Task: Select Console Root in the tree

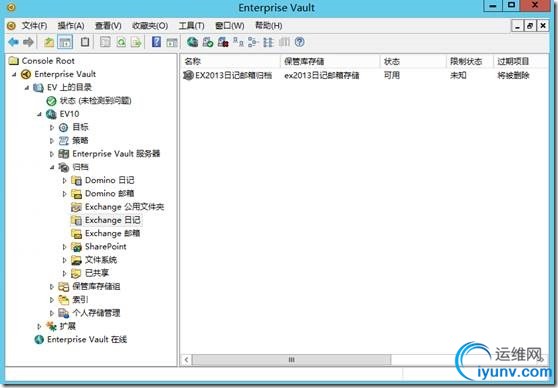Action: click(48, 61)
